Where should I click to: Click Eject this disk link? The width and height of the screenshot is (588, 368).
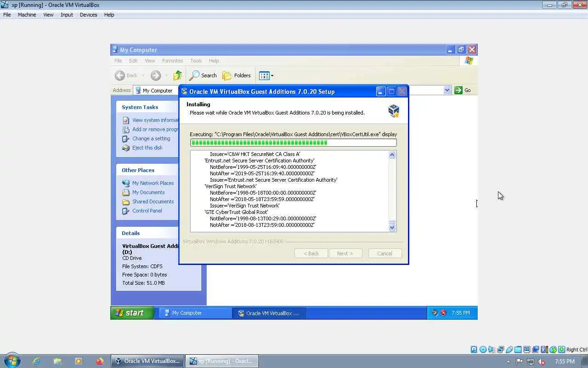[147, 148]
